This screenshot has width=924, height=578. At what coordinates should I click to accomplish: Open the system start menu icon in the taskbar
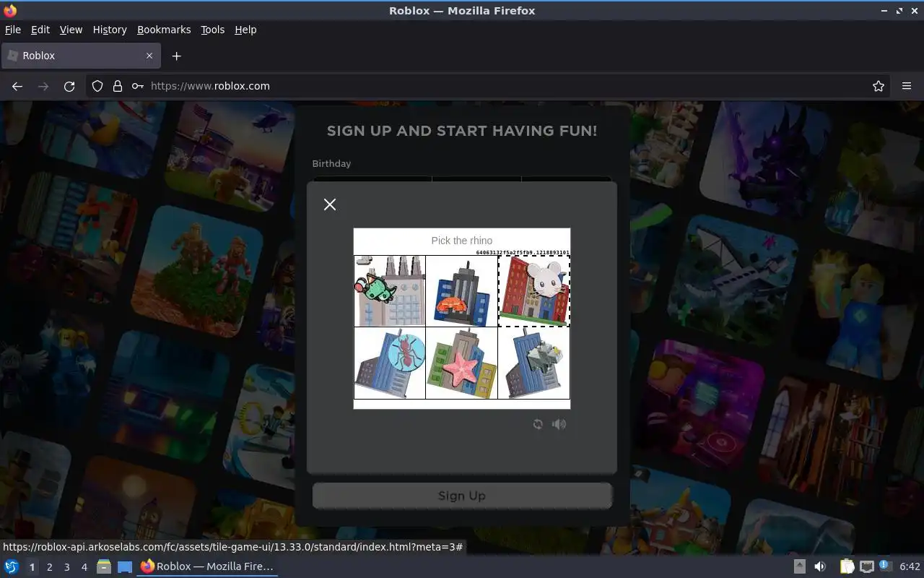click(x=12, y=566)
